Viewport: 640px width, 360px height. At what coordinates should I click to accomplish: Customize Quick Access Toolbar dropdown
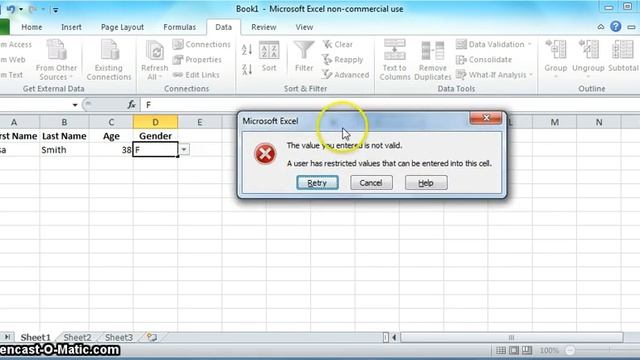point(56,9)
